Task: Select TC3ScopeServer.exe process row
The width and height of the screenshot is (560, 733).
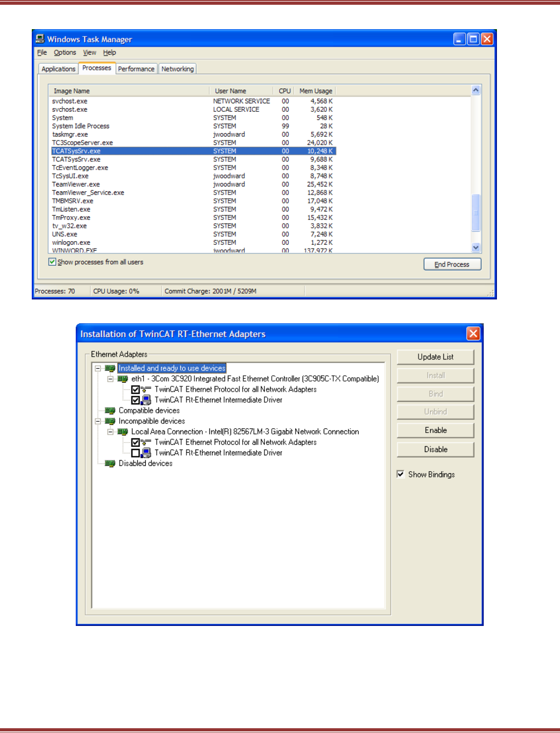Action: 193,143
